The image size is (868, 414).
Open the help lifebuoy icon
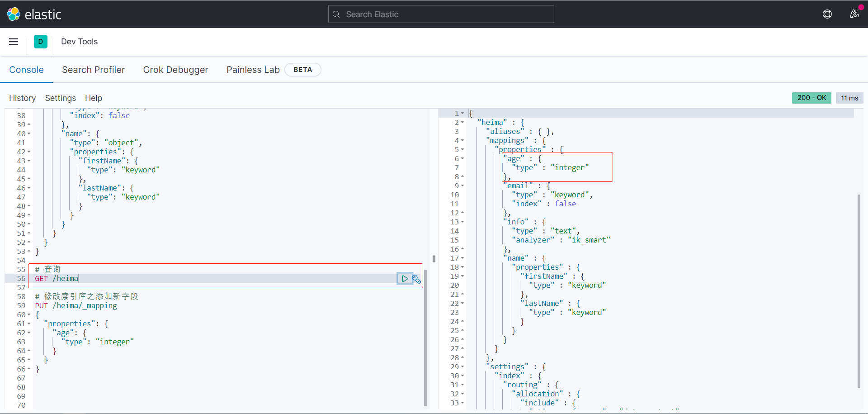click(827, 14)
